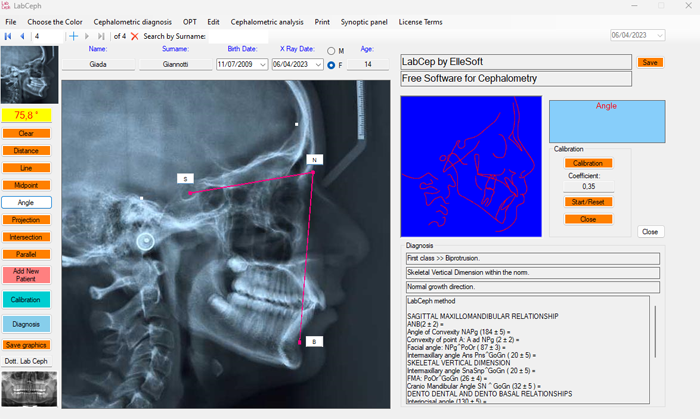700x419 pixels.
Task: Open the File menu
Action: click(x=11, y=22)
